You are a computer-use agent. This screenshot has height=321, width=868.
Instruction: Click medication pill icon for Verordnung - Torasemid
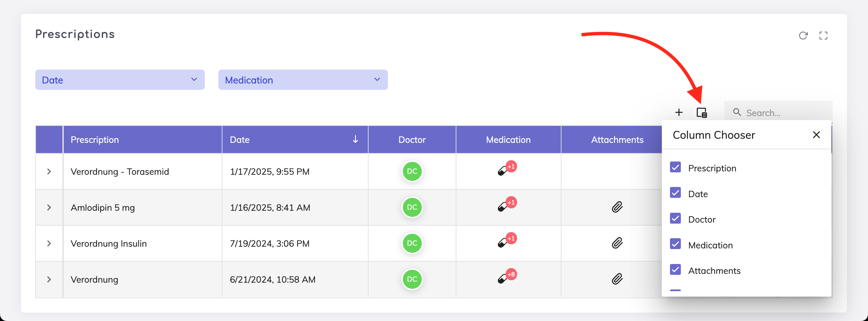pyautogui.click(x=502, y=171)
